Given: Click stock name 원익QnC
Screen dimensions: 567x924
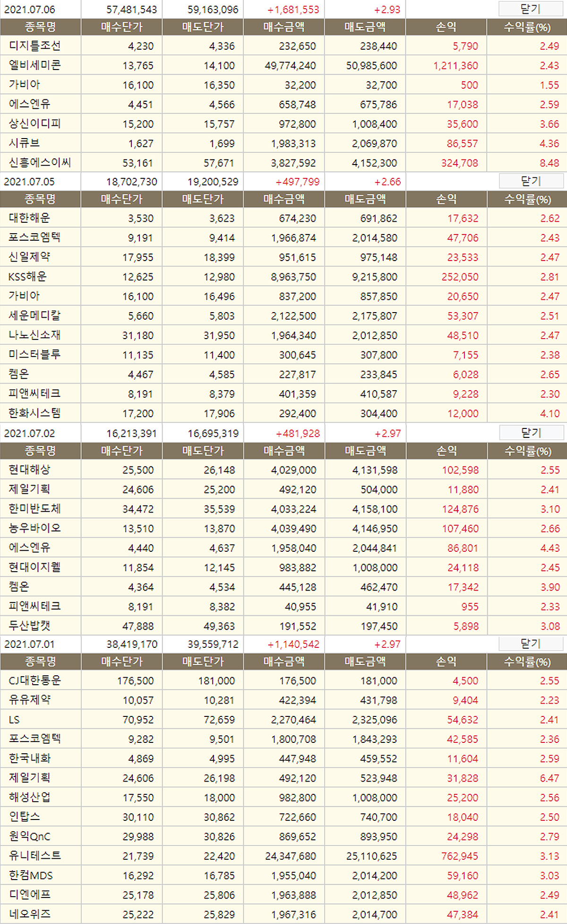Looking at the screenshot, I should (29, 837).
